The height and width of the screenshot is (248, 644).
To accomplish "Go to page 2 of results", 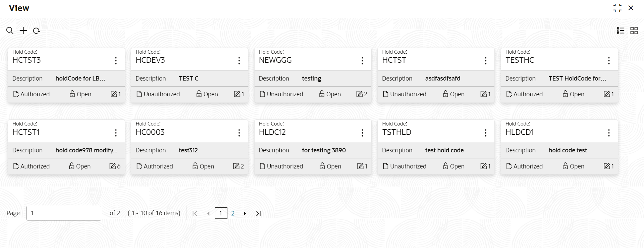I will coord(233,213).
